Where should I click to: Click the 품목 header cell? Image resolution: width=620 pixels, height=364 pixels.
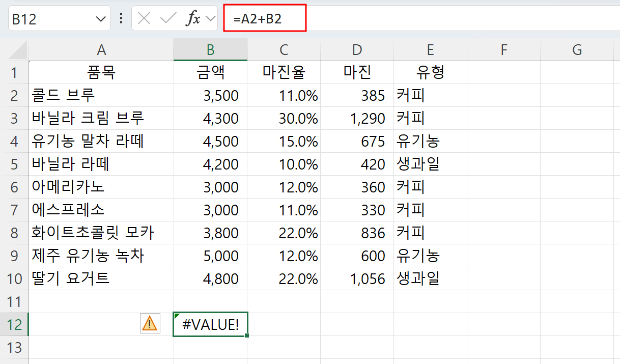click(x=101, y=72)
